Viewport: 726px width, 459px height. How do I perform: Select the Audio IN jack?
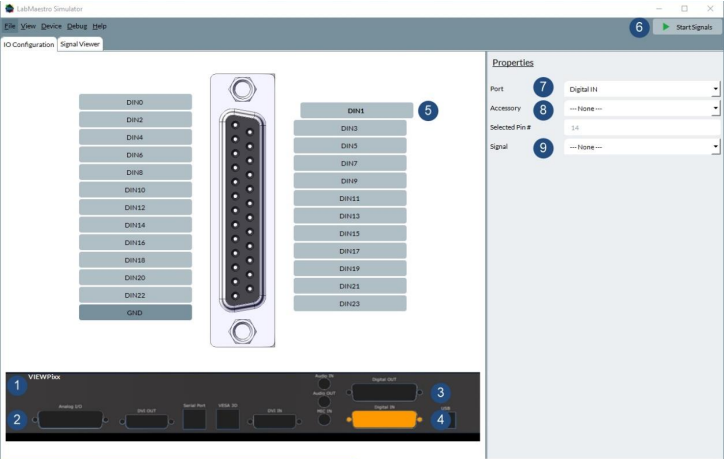pyautogui.click(x=323, y=384)
